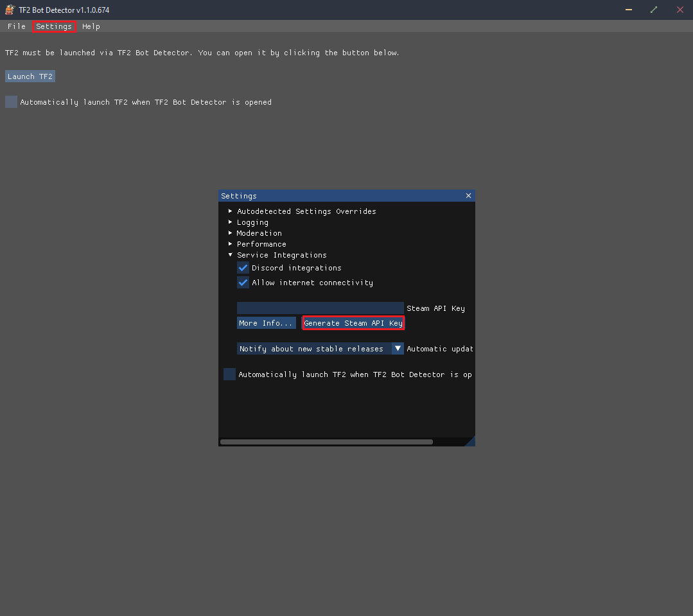Enable auto-launch TF2 checkbox in main window
Image resolution: width=693 pixels, height=616 pixels.
(11, 102)
